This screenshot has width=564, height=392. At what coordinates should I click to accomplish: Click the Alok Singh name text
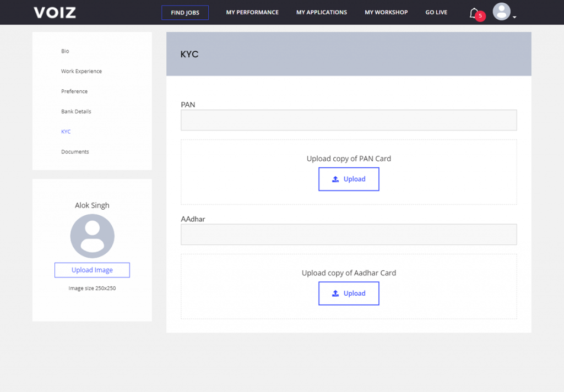coord(92,205)
